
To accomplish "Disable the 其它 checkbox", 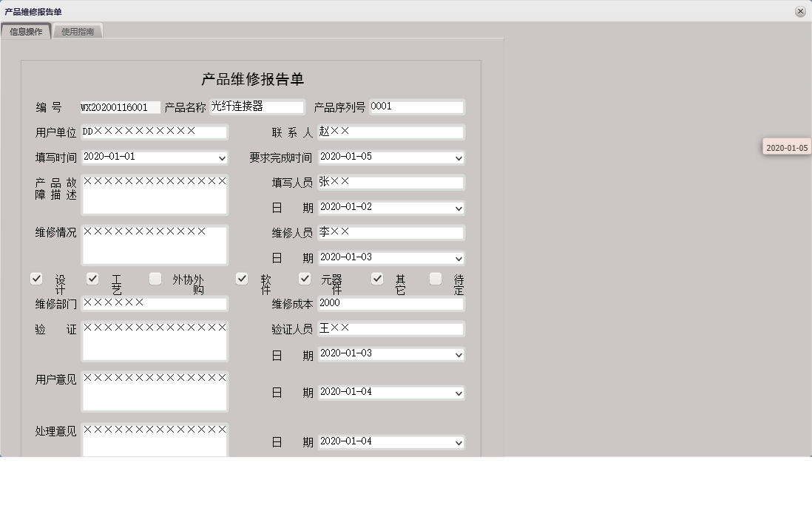I will coord(377,278).
